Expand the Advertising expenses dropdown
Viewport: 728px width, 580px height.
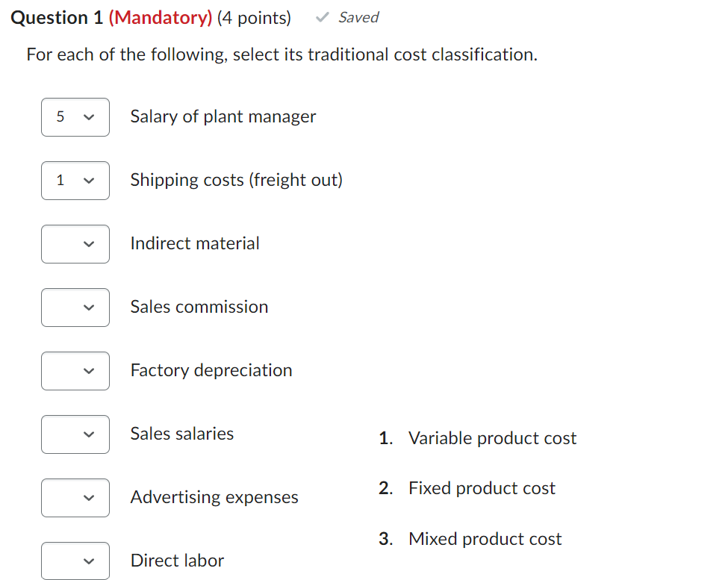(x=75, y=498)
